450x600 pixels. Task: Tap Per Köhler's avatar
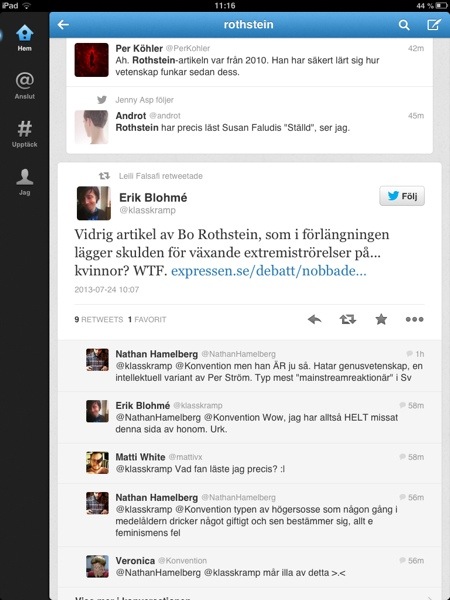pyautogui.click(x=91, y=60)
